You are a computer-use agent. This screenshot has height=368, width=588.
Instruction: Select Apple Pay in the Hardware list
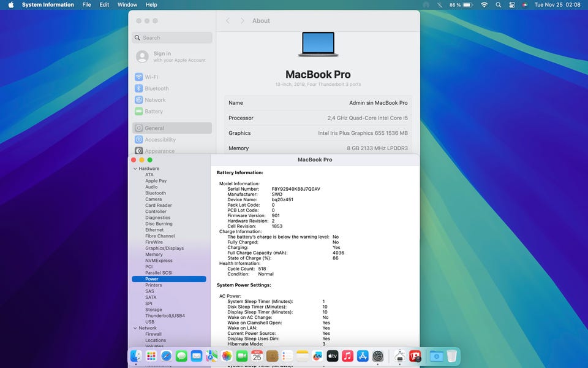point(156,180)
